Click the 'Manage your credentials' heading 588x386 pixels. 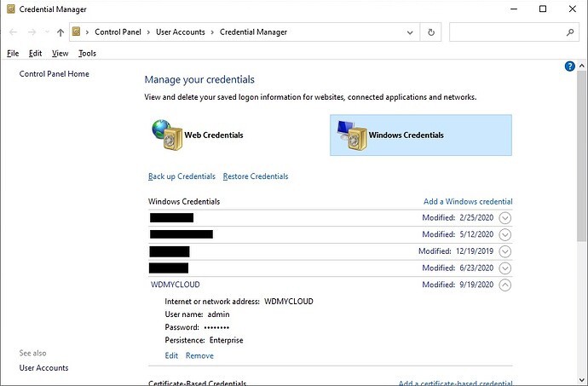[x=199, y=79]
